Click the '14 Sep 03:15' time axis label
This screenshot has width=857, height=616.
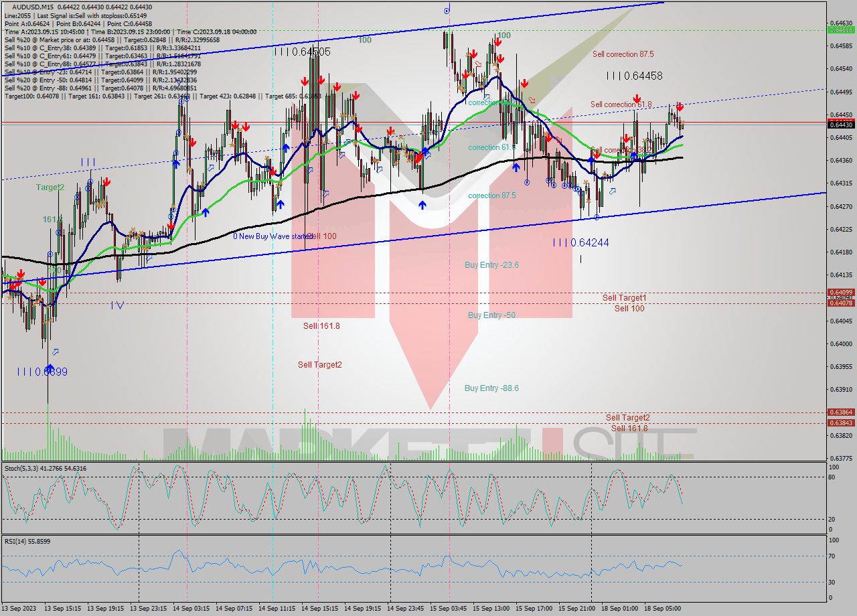pos(191,609)
